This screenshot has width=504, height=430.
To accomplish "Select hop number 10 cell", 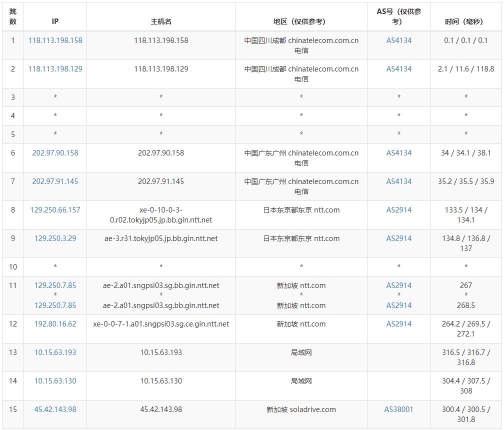I will click(x=13, y=266).
